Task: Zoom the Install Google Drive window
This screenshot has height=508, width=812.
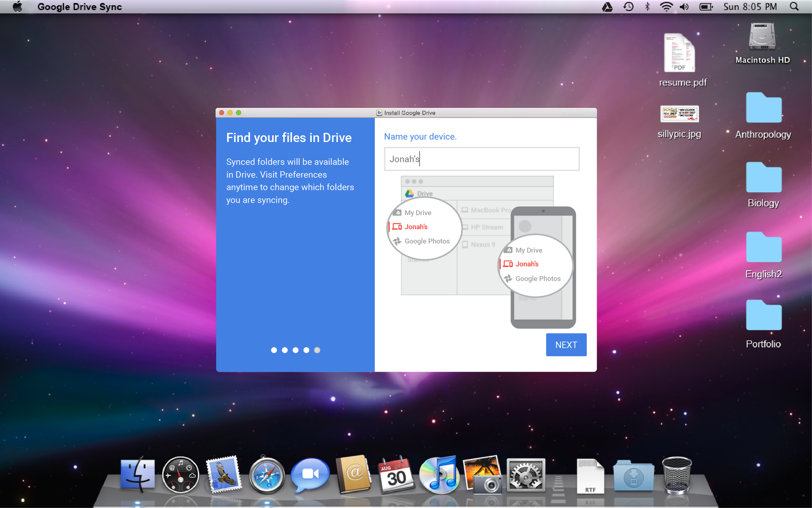Action: [239, 112]
